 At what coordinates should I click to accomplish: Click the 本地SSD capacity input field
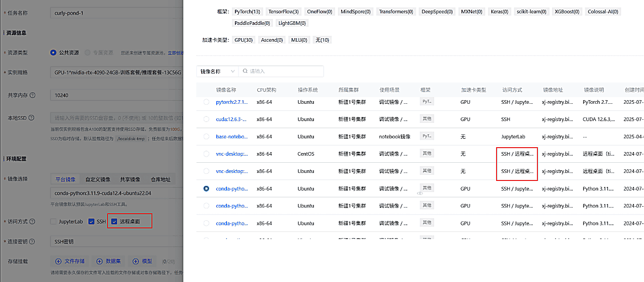(x=117, y=118)
